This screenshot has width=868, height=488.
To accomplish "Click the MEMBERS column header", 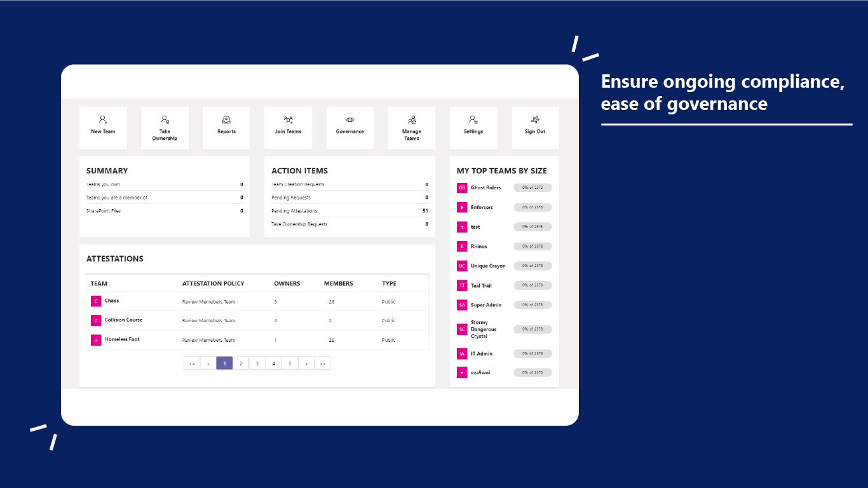I will coord(339,283).
